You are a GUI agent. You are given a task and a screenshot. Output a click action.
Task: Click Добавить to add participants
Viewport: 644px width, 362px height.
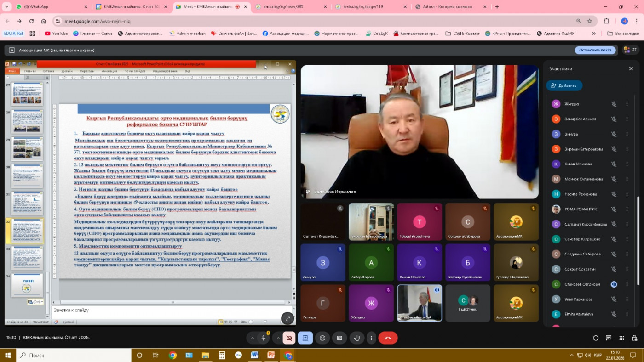[x=564, y=85]
